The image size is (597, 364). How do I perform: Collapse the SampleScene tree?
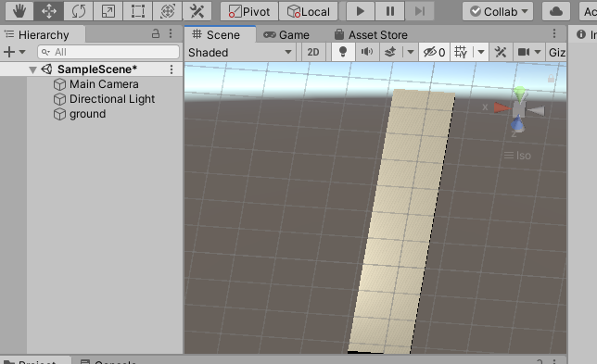[32, 69]
